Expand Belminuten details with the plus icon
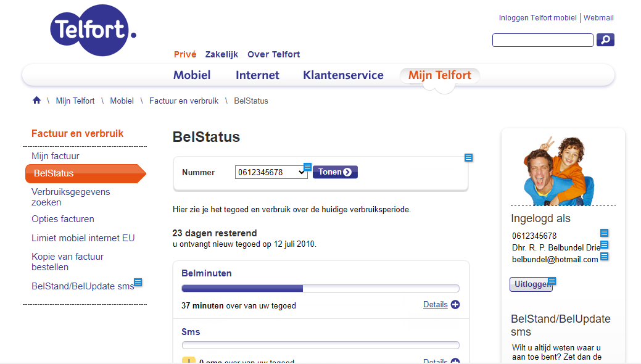 [455, 304]
